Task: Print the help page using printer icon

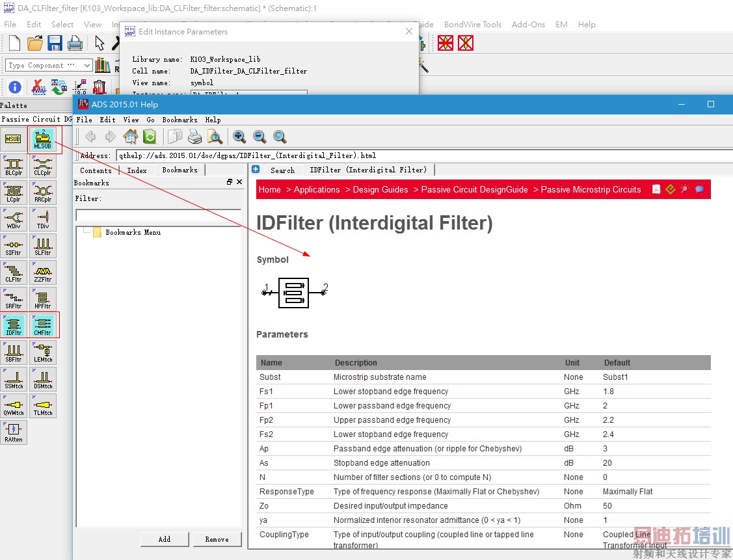Action: point(194,137)
